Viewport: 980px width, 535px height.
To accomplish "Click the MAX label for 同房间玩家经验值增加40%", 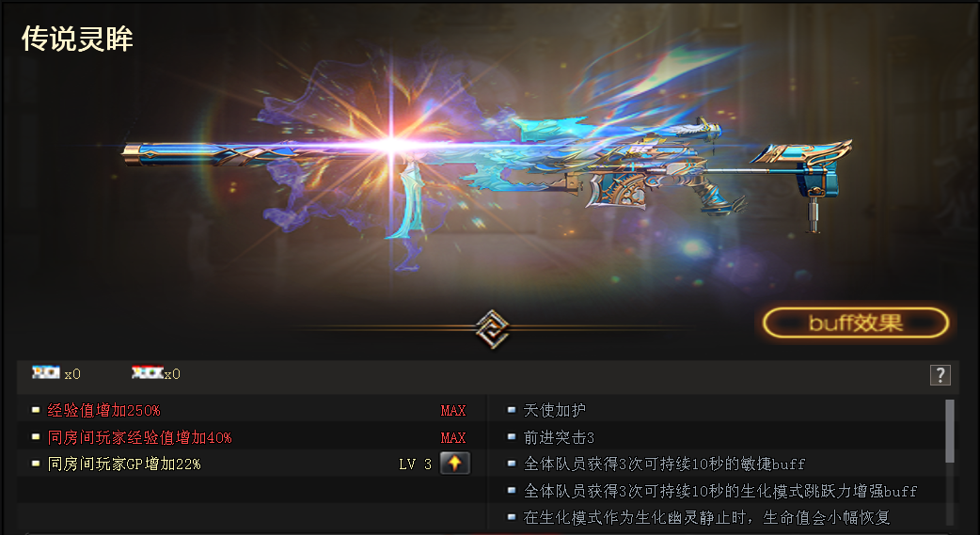I will (x=453, y=437).
